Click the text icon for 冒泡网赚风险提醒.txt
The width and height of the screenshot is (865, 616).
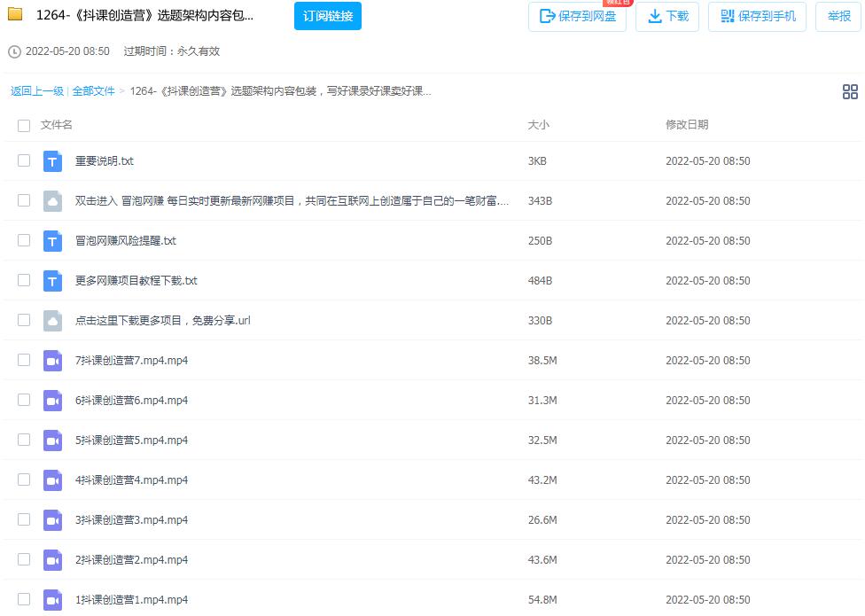[x=52, y=241]
